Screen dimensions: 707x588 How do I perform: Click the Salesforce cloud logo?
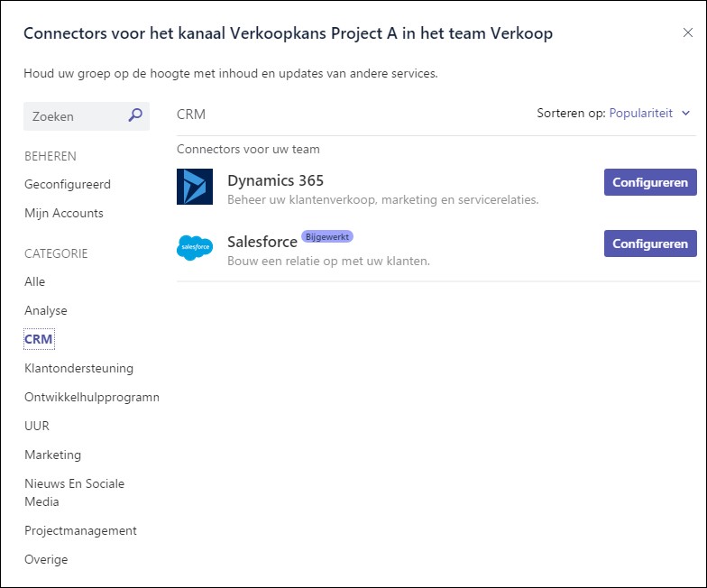pos(195,247)
